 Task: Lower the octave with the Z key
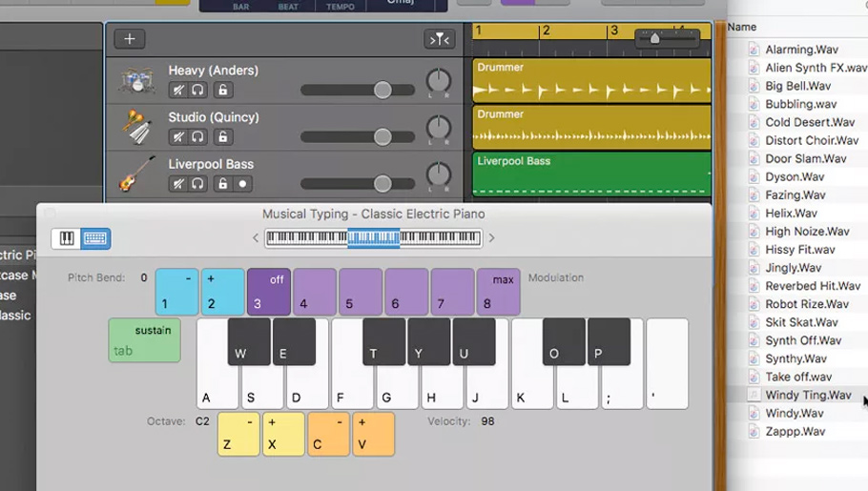[x=238, y=434]
